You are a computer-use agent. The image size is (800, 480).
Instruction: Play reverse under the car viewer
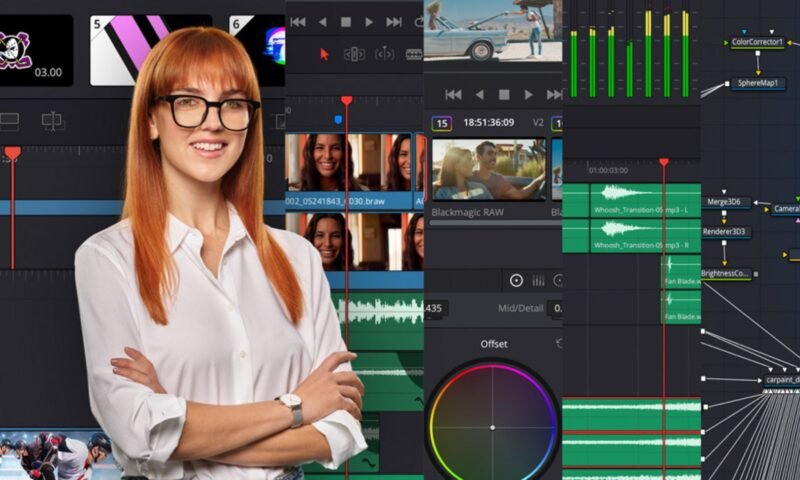(x=480, y=95)
